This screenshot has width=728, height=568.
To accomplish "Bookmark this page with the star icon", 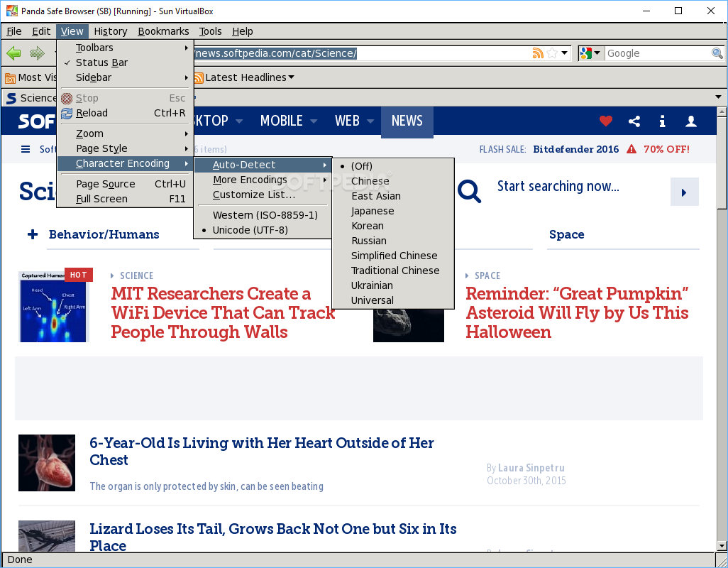I will coord(552,53).
